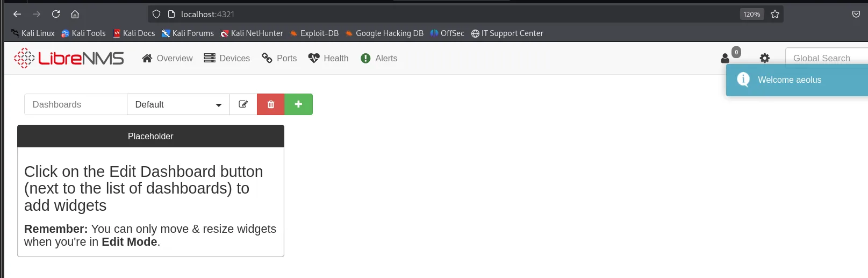The width and height of the screenshot is (868, 278).
Task: Click the shield tracking protection icon
Action: pos(156,14)
